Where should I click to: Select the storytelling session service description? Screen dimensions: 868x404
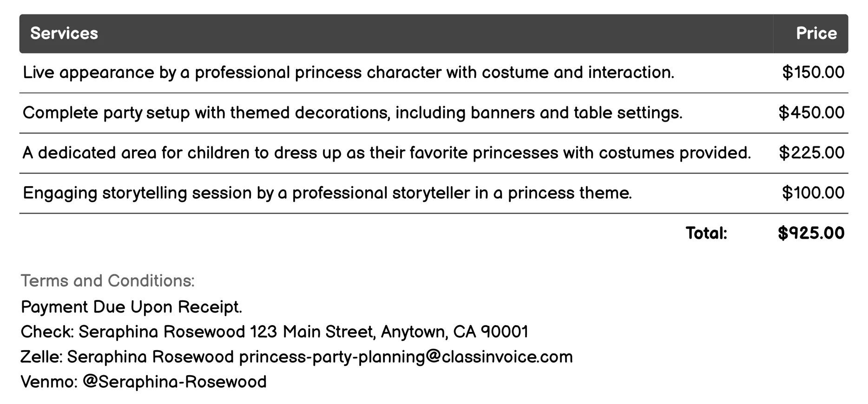point(327,193)
